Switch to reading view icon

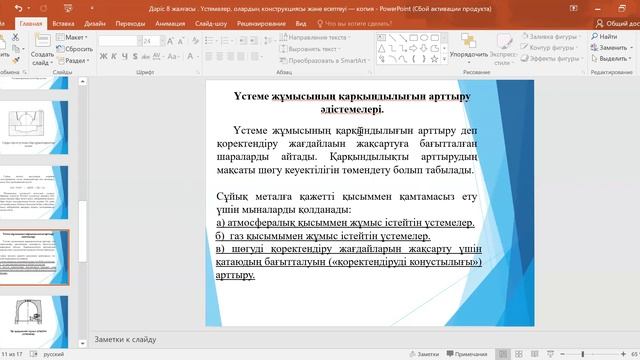[x=535, y=354]
